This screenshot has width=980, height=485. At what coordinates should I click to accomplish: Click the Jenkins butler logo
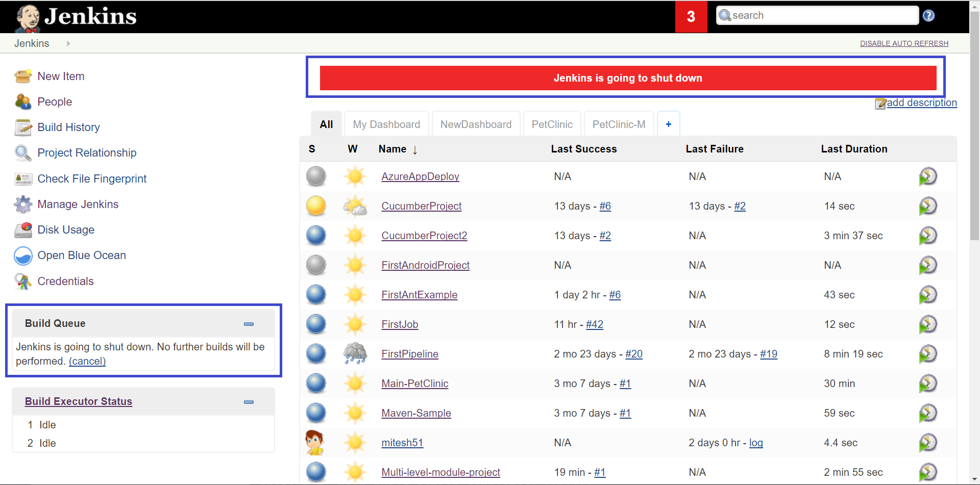tap(28, 18)
